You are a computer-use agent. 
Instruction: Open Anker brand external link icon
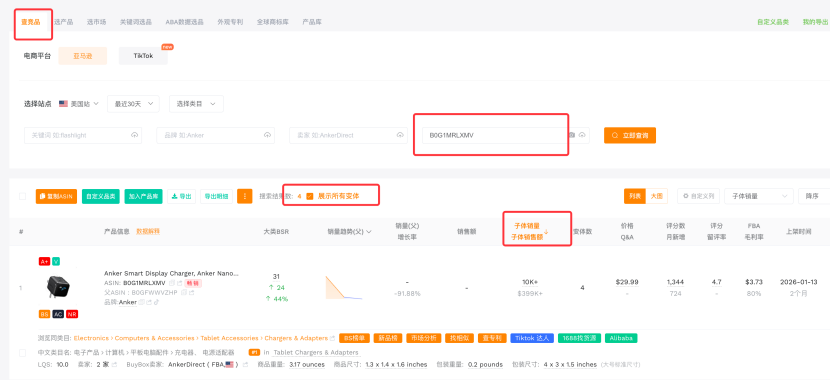(x=149, y=302)
